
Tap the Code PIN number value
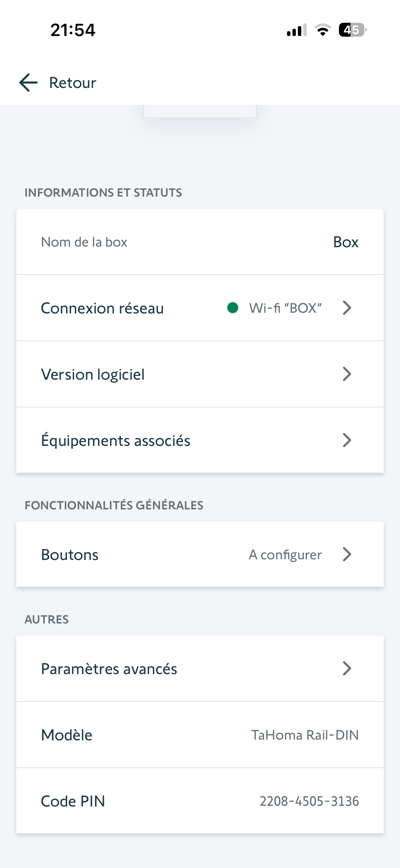(x=309, y=801)
